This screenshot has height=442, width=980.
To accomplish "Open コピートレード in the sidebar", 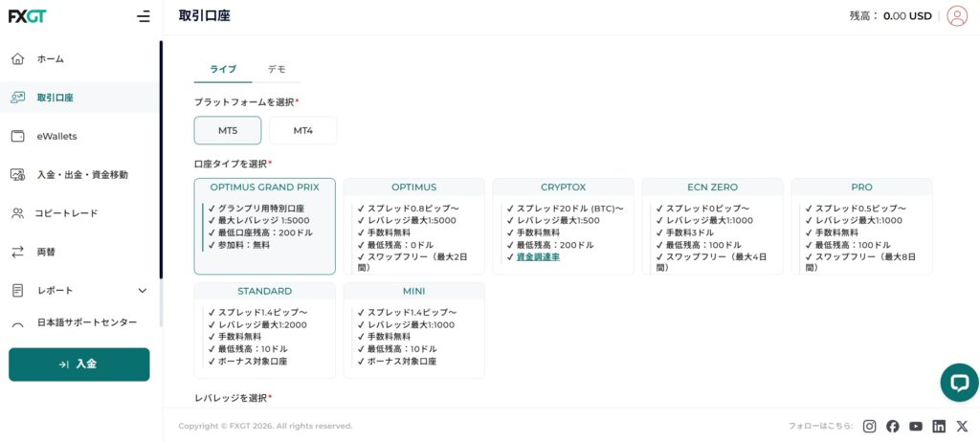I will pos(66,213).
